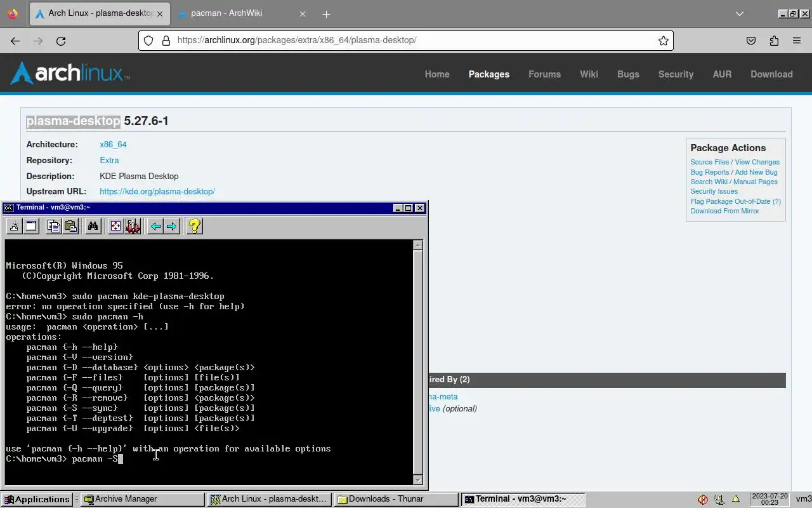Screen dimensions: 812x508
Task: Click the new tab icon in terminal toolbar
Action: click(14, 226)
